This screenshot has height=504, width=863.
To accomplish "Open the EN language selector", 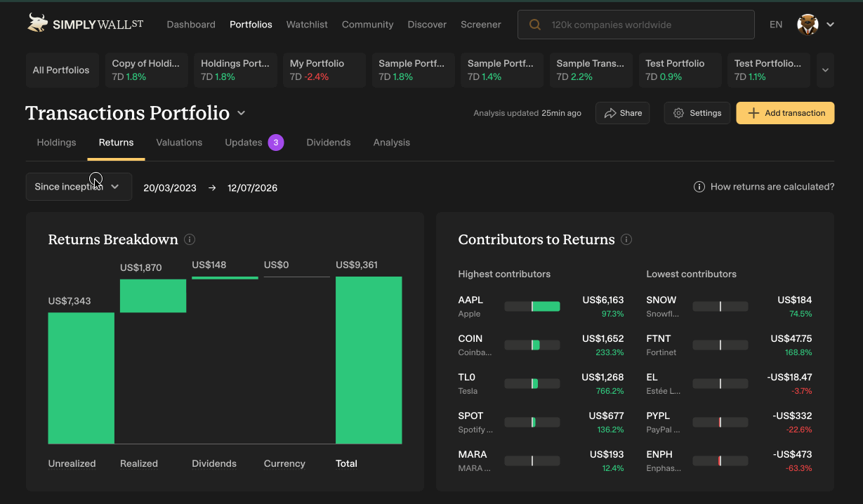I will coord(776,25).
